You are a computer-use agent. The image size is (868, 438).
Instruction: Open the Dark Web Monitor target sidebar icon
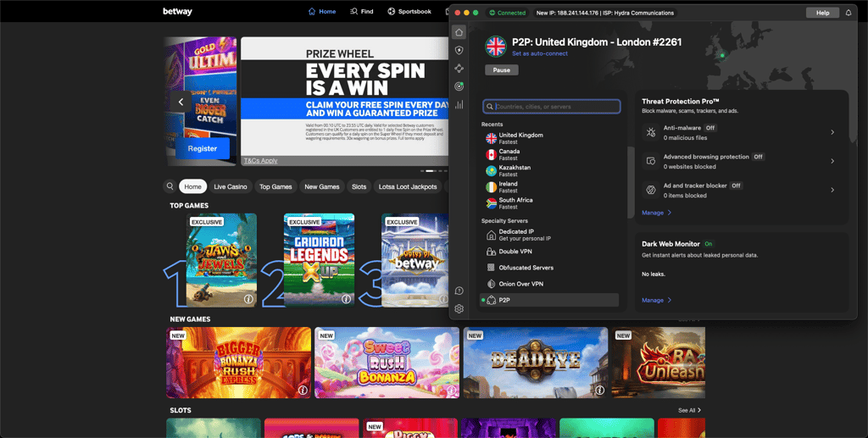point(459,86)
